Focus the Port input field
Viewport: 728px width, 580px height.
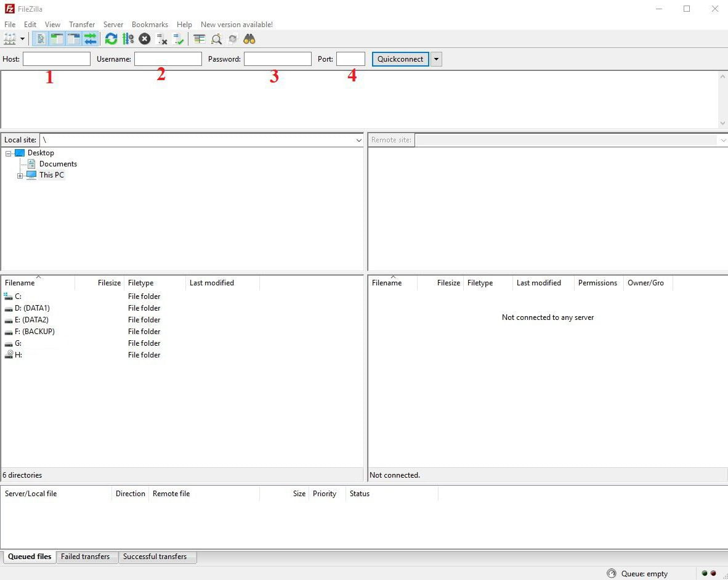pos(350,59)
